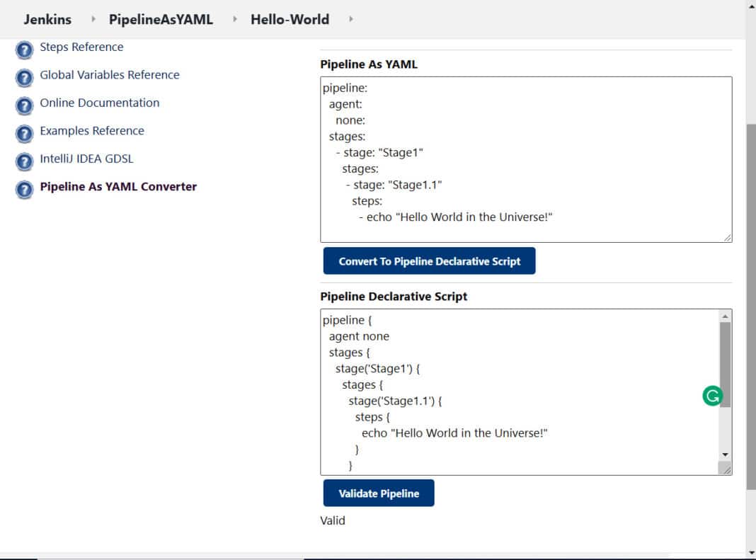Open the Global Variables Reference link
Image resolution: width=756 pixels, height=560 pixels.
pyautogui.click(x=110, y=75)
